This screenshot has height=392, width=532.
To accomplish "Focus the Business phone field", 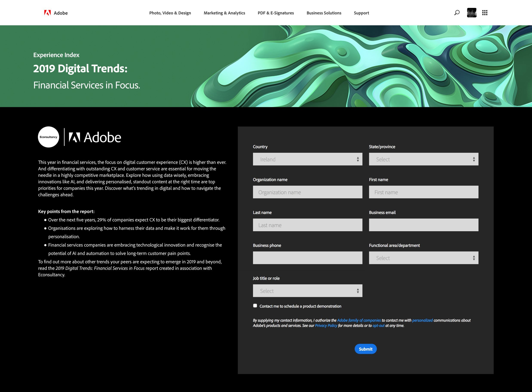I will pos(307,258).
